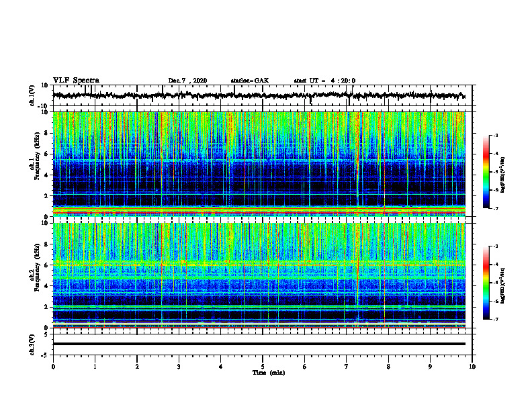This screenshot has width=532, height=411.
Task: Click the "3" tick label on Time axis
Action: 179,367
